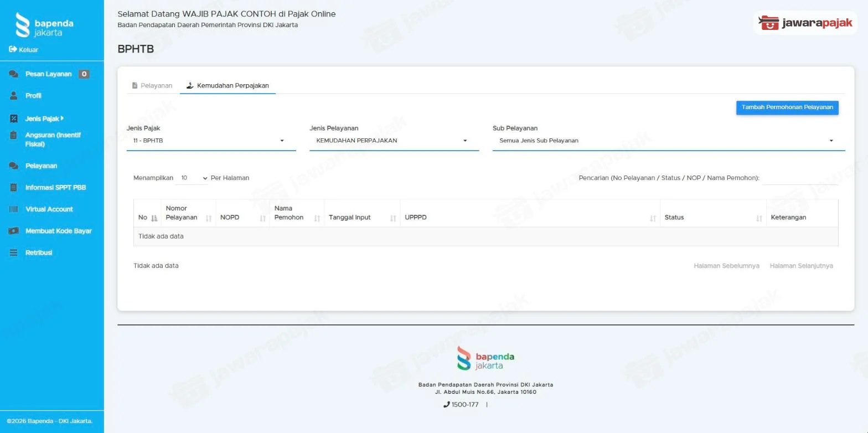868x433 pixels.
Task: Select the Kemudahan Perpajakan tab
Action: 228,86
